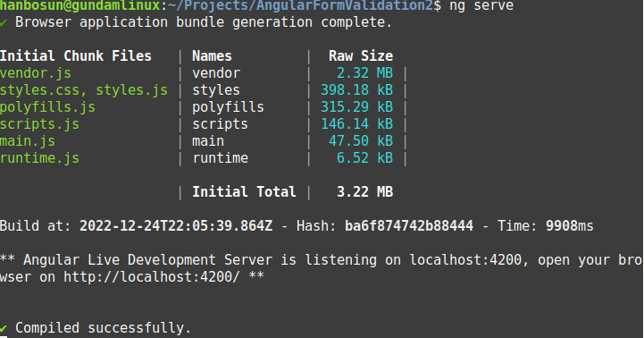Click the 'polyfills' name cell
The image size is (644, 338).
pos(228,107)
